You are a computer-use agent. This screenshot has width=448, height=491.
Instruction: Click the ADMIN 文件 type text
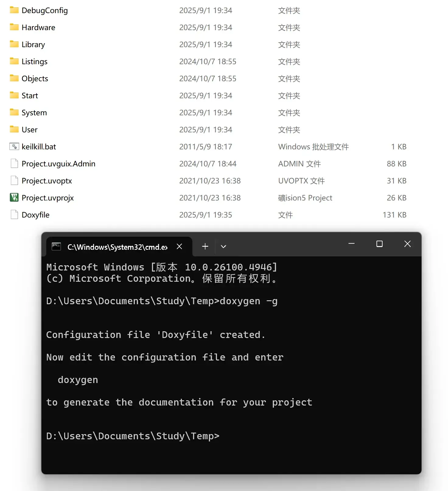click(299, 164)
